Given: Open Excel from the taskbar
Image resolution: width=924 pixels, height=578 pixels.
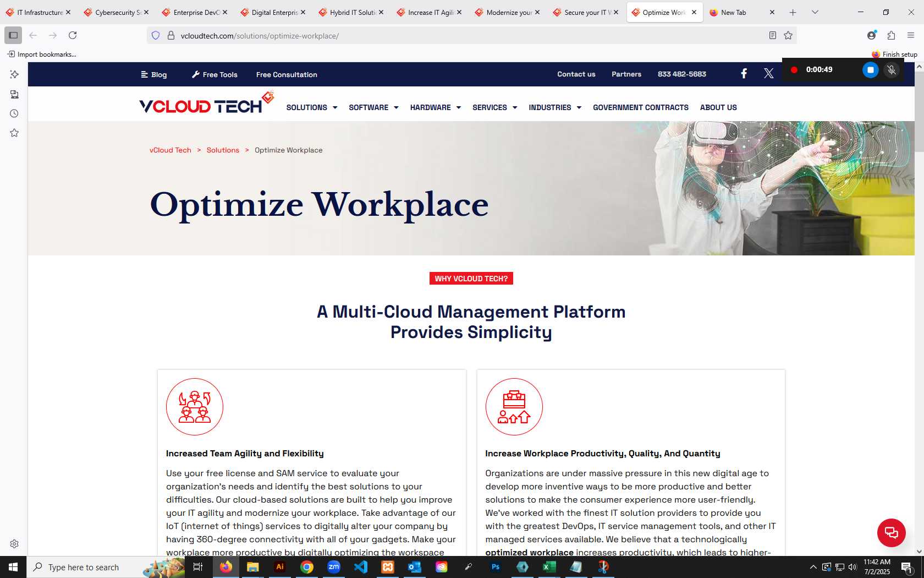Looking at the screenshot, I should pyautogui.click(x=549, y=567).
